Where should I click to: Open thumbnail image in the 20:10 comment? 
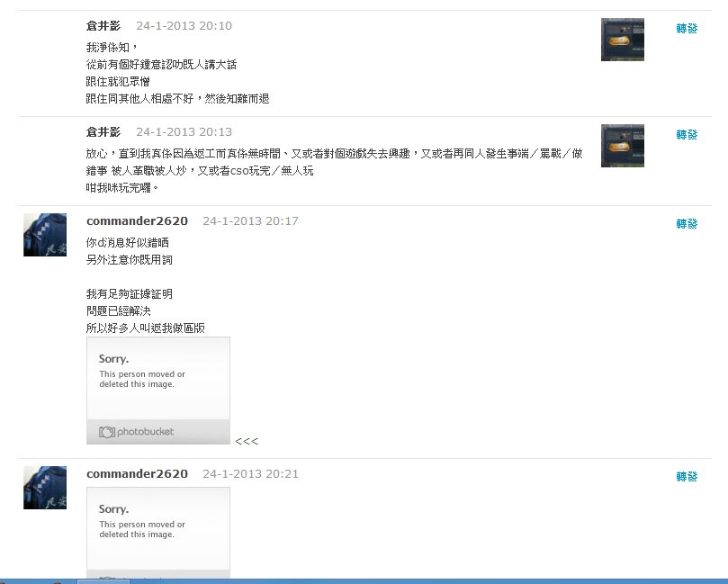622,40
